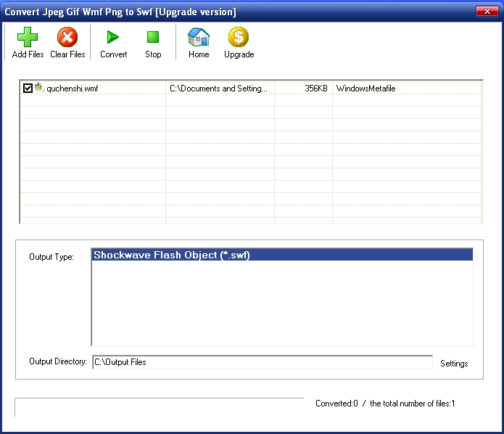Image resolution: width=504 pixels, height=434 pixels.
Task: Start conversion with the Convert play icon
Action: point(113,37)
